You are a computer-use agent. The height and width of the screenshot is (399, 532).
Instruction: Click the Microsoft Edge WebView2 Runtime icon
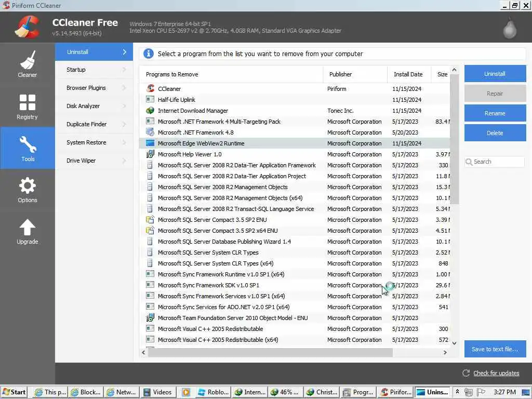point(150,143)
